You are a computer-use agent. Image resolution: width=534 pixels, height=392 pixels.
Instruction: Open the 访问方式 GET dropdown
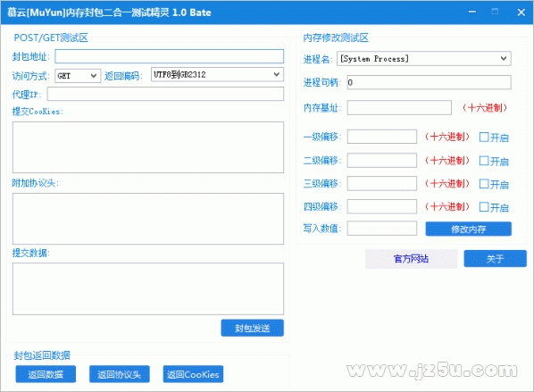pos(78,76)
